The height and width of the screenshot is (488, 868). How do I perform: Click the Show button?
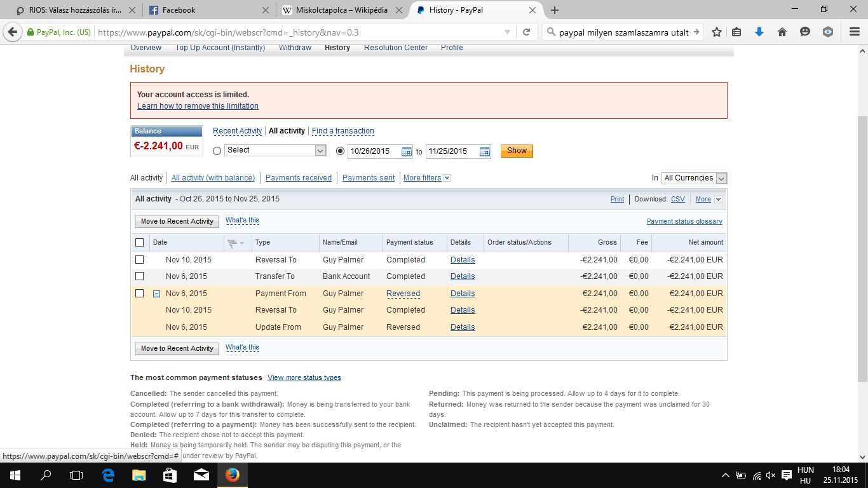[x=517, y=151]
